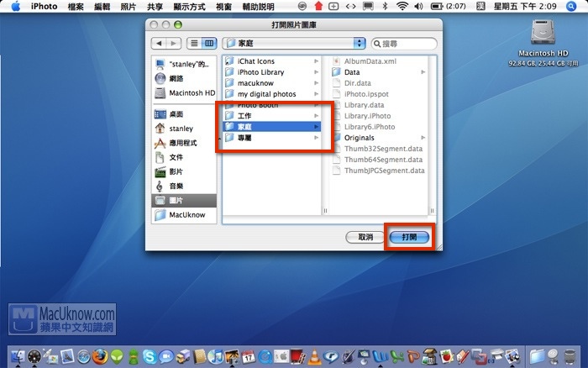588x368 pixels.
Task: Select 影片 (Movies) in the sidebar
Action: 184,171
